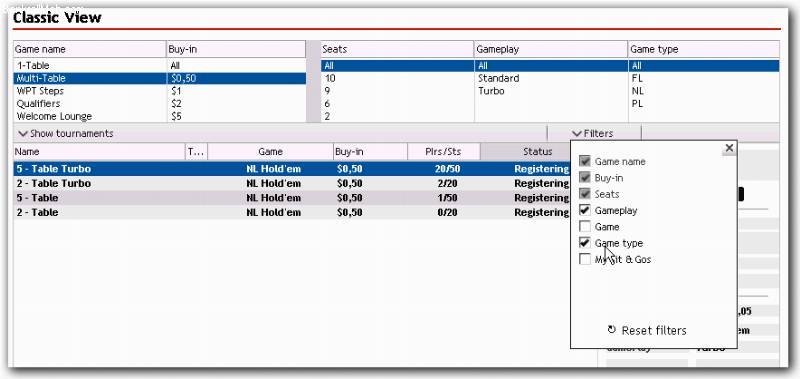The image size is (800, 379).
Task: Select All in the Gameplay list
Action: click(x=552, y=65)
